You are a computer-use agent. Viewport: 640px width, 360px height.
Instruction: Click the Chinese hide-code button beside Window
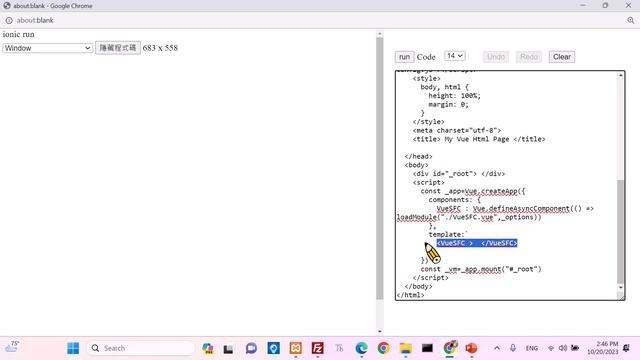pyautogui.click(x=118, y=48)
